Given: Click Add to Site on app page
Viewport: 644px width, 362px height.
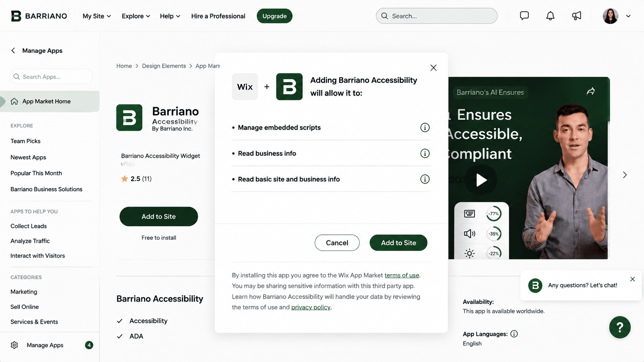Looking at the screenshot, I should [159, 217].
